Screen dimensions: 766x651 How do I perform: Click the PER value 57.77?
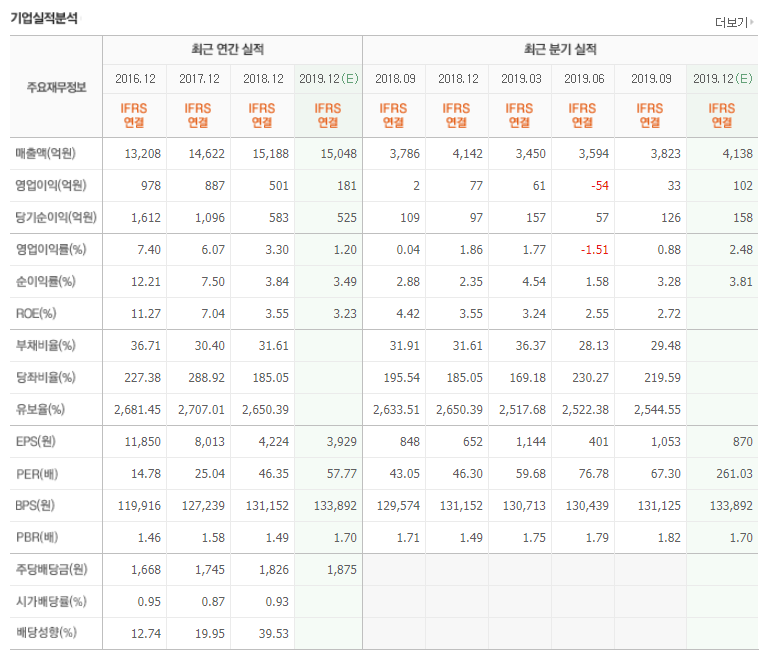[341, 474]
